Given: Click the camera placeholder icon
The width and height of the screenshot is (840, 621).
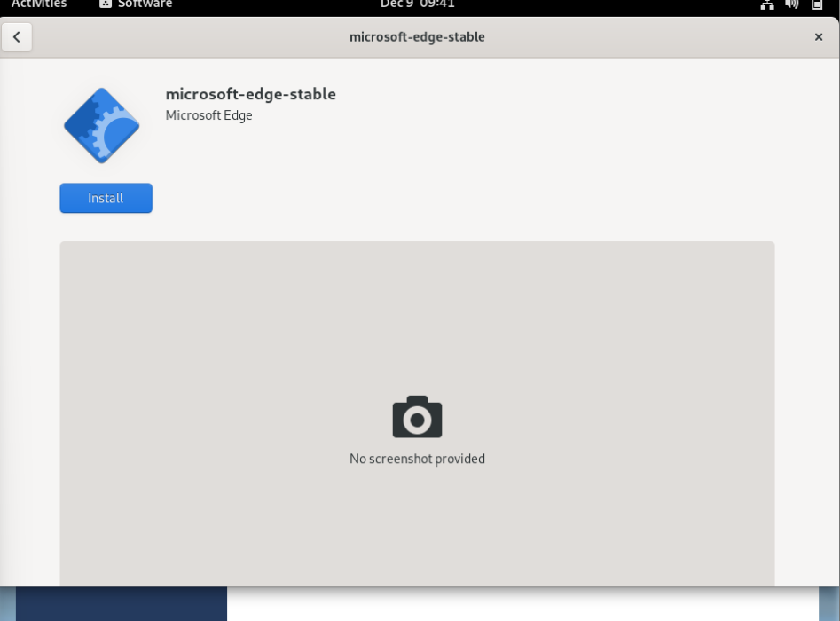Looking at the screenshot, I should 416,416.
